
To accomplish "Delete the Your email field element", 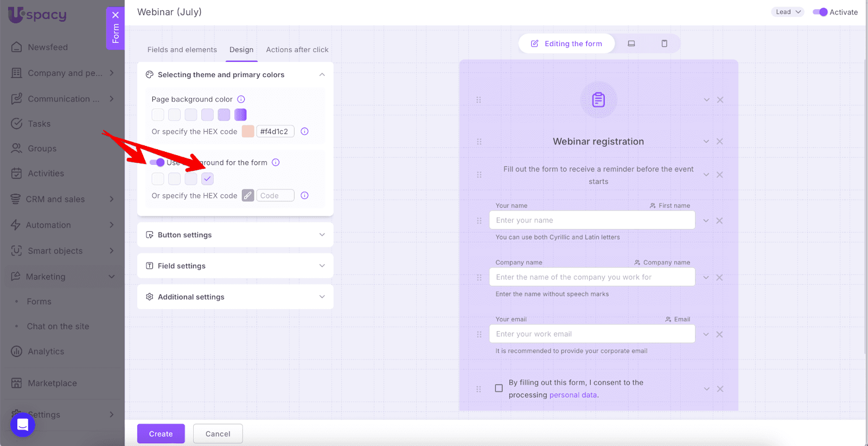I will tap(719, 335).
